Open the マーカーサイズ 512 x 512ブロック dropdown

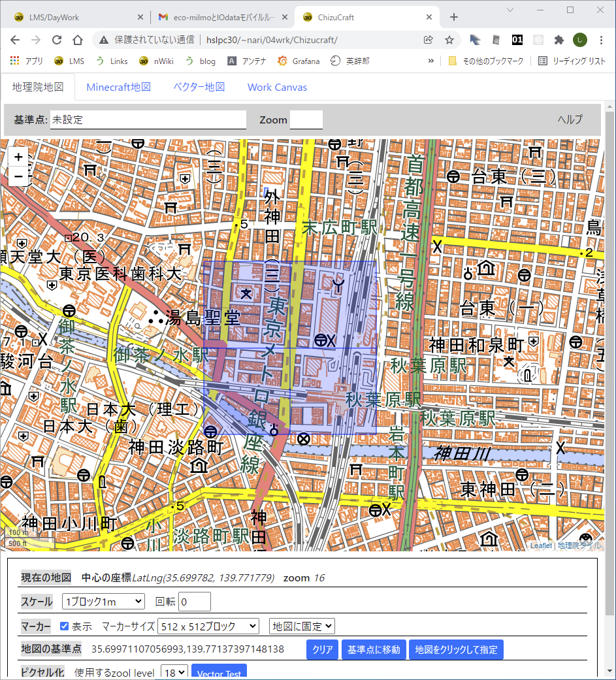(208, 626)
